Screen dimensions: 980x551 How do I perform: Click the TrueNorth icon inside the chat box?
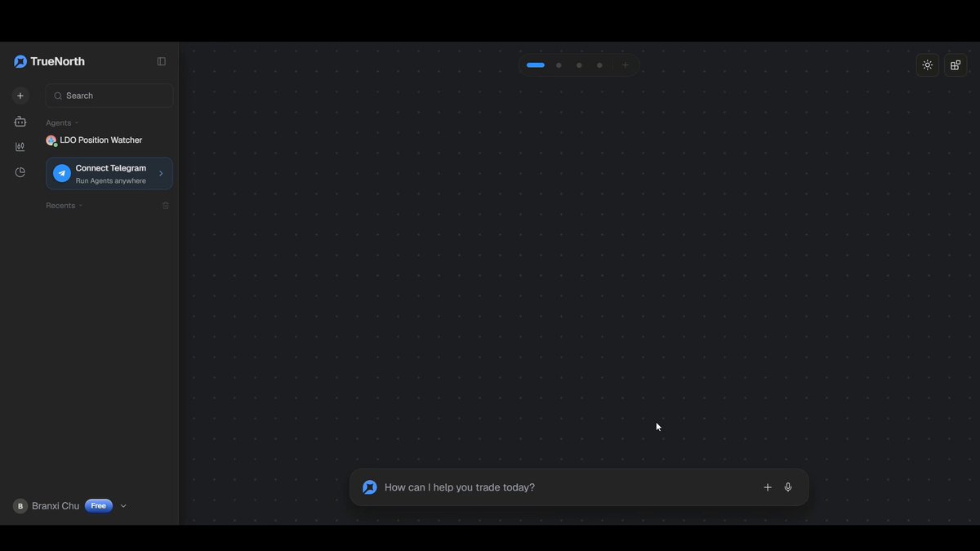point(370,487)
